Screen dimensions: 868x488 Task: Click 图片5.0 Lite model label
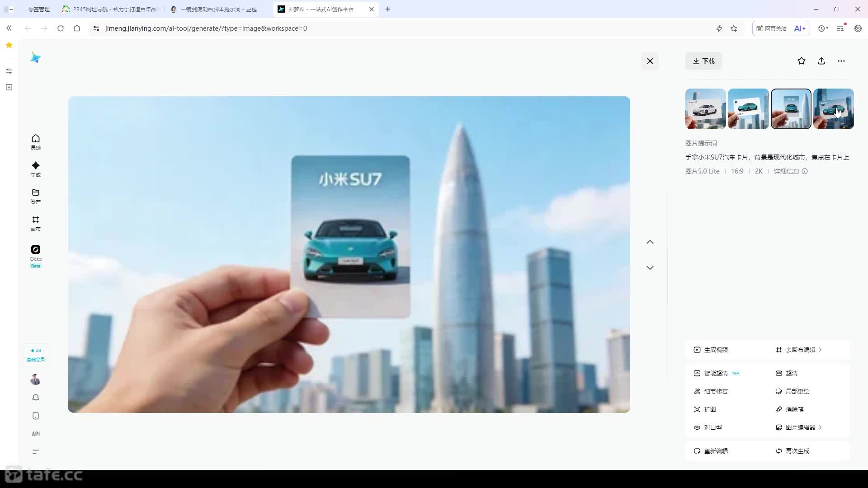pos(702,171)
